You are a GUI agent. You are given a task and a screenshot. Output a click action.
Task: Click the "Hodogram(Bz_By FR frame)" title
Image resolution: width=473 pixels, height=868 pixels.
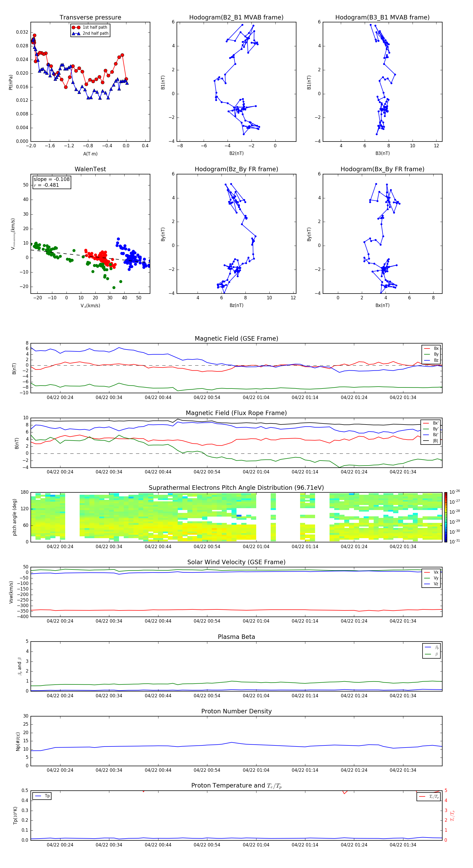click(x=236, y=169)
